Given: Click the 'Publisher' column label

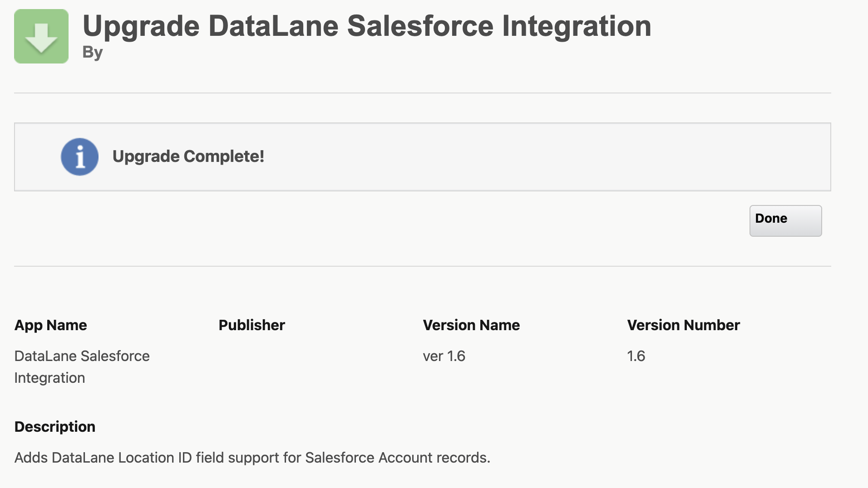Looking at the screenshot, I should 252,325.
